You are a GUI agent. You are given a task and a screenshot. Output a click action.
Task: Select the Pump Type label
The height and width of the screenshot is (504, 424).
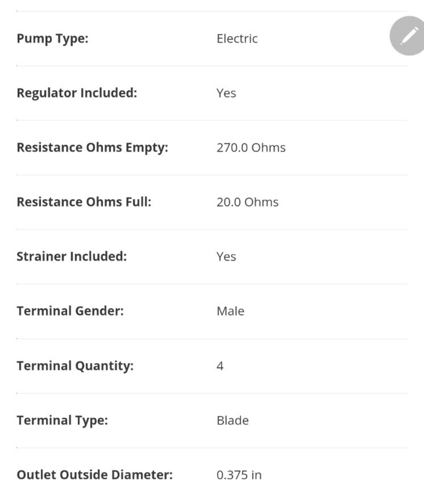(52, 39)
